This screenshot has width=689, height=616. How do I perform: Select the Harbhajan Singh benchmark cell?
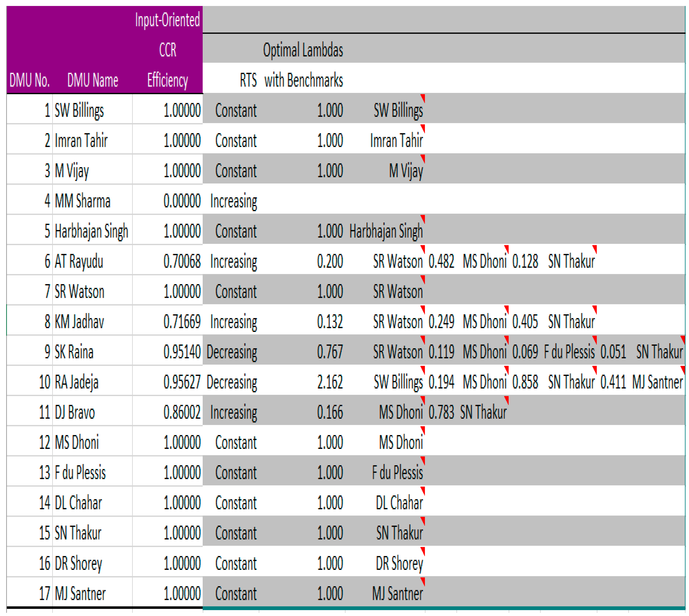386,231
